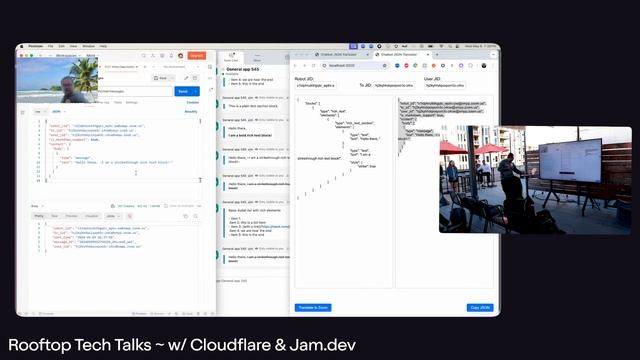The image size is (640, 360).
Task: Click browser back arrow
Action: coord(296,65)
